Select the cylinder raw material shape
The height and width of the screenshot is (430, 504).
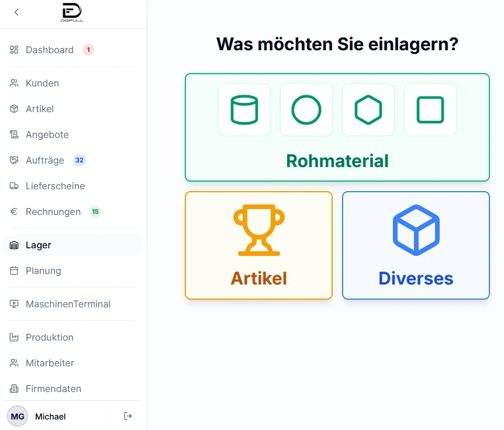point(244,110)
